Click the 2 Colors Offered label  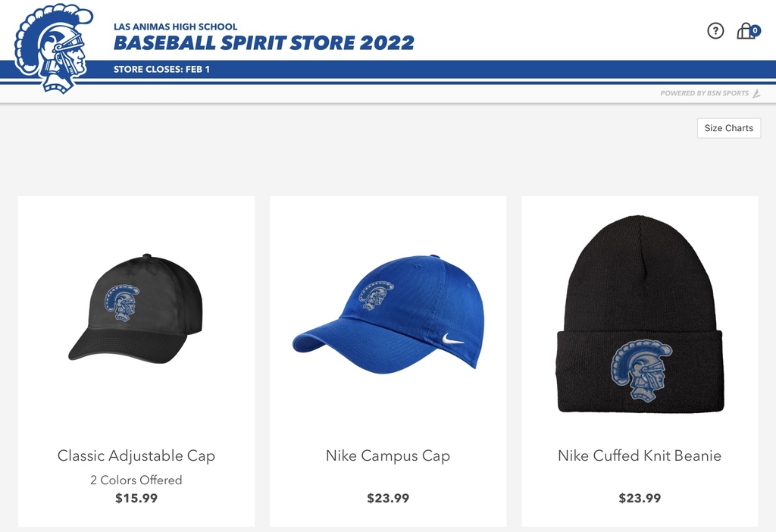point(136,480)
